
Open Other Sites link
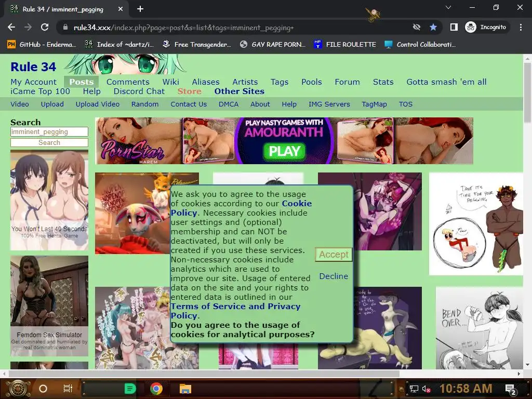pos(239,91)
